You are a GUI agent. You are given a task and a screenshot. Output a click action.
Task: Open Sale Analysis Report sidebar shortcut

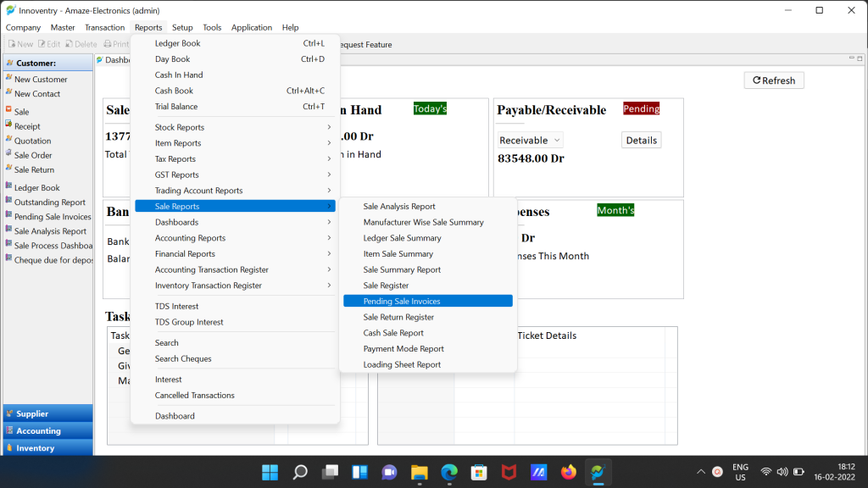click(50, 230)
